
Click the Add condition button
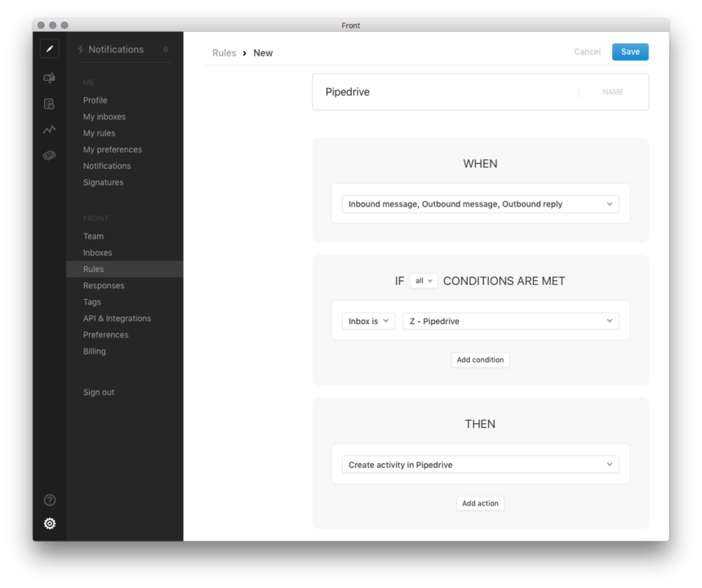(x=480, y=359)
